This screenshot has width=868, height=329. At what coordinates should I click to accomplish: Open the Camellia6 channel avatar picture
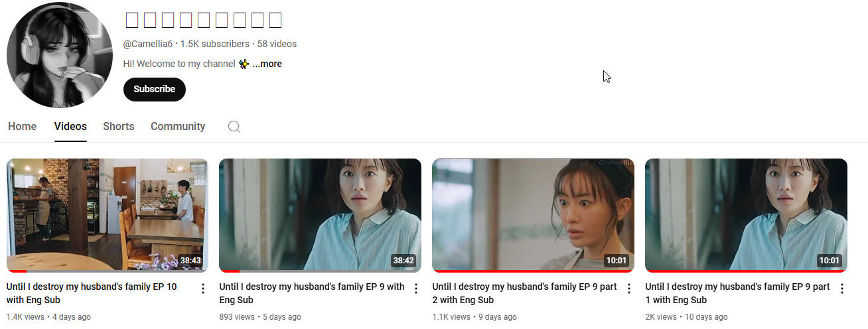(60, 55)
